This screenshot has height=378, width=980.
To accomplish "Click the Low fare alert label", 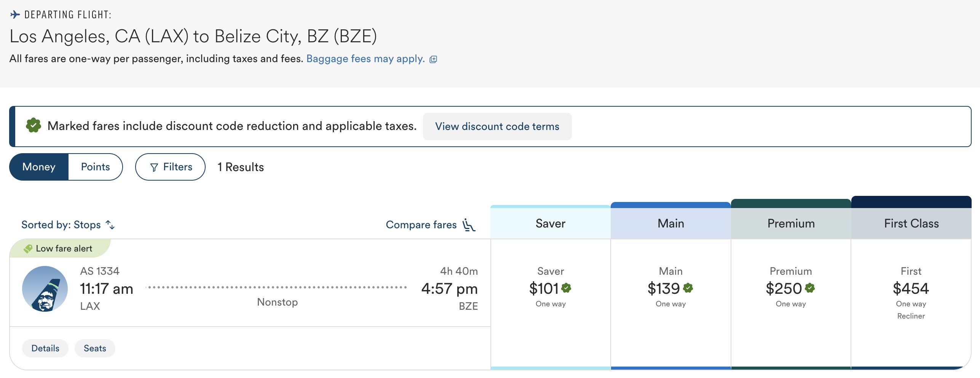I will (x=64, y=248).
